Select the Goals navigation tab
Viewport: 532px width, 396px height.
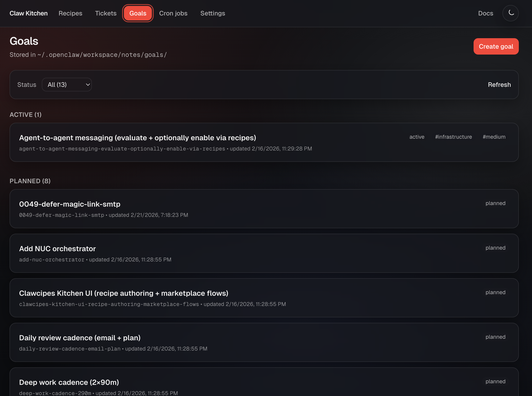click(138, 13)
